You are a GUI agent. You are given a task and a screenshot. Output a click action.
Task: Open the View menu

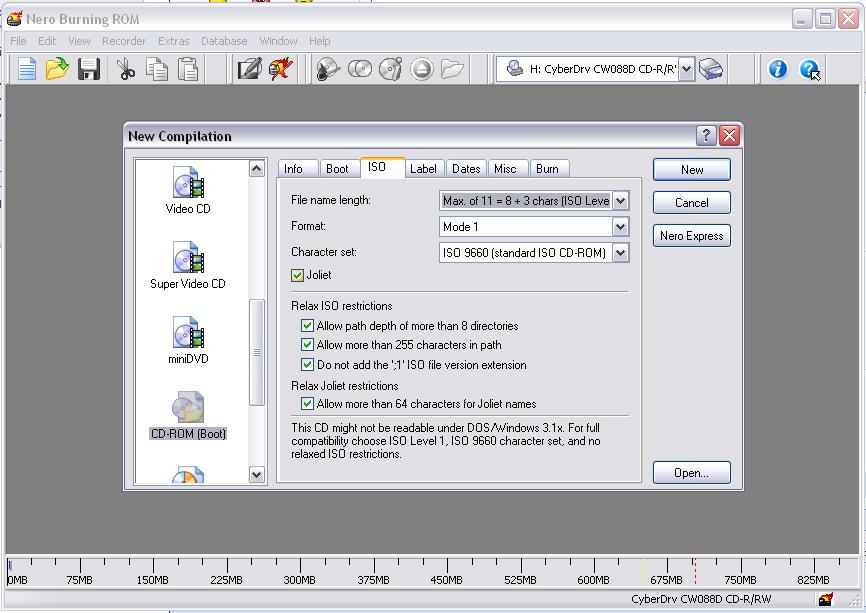79,41
